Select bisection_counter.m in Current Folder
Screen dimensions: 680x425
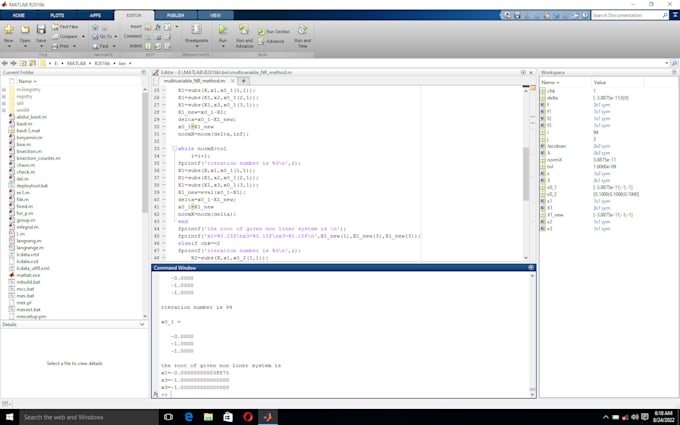tap(38, 158)
